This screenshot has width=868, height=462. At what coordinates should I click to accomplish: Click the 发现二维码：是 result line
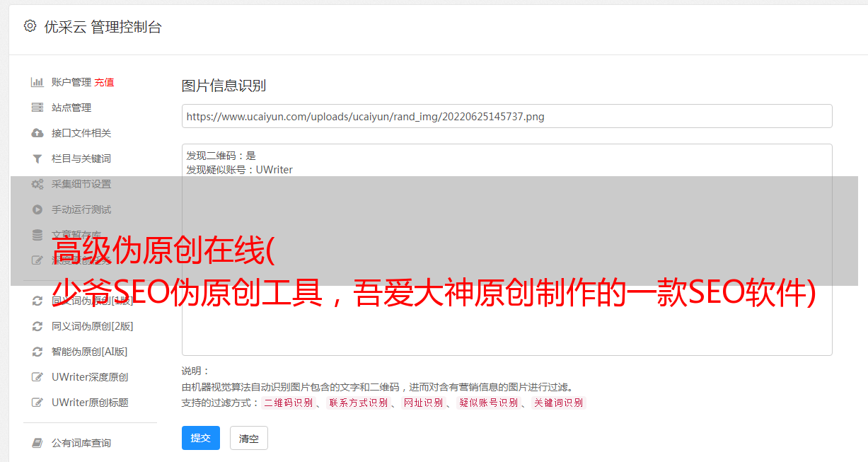tap(221, 156)
